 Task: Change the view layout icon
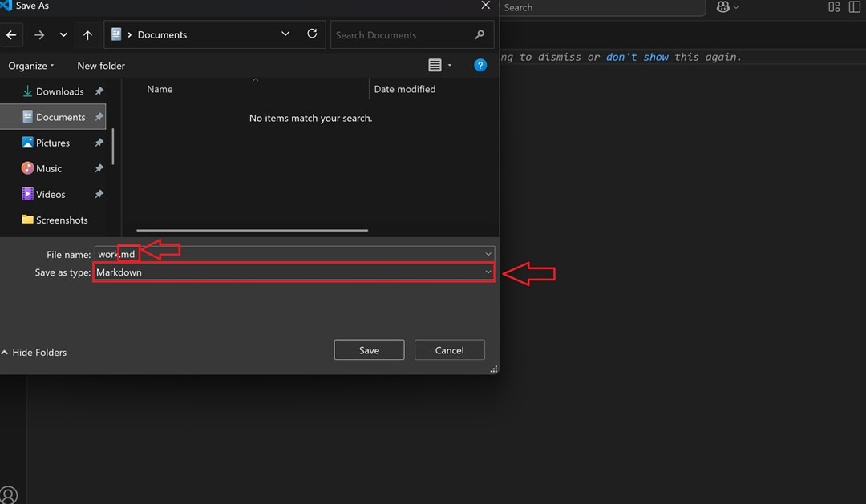[x=435, y=65]
